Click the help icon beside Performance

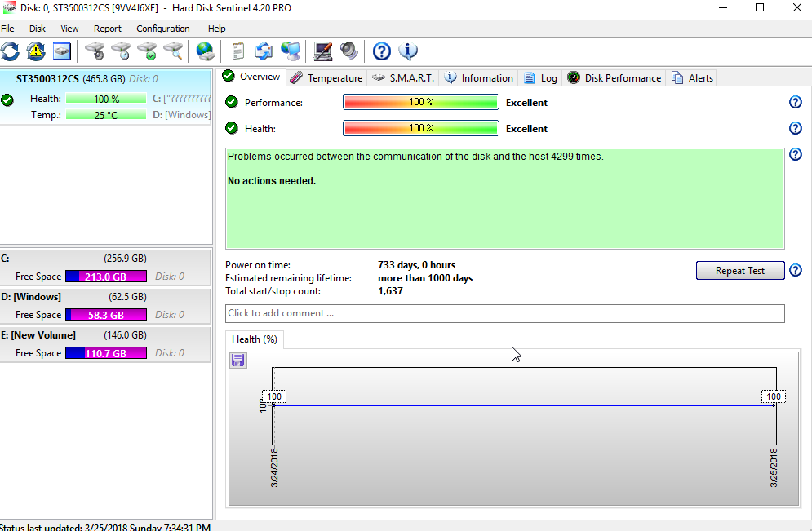(796, 103)
